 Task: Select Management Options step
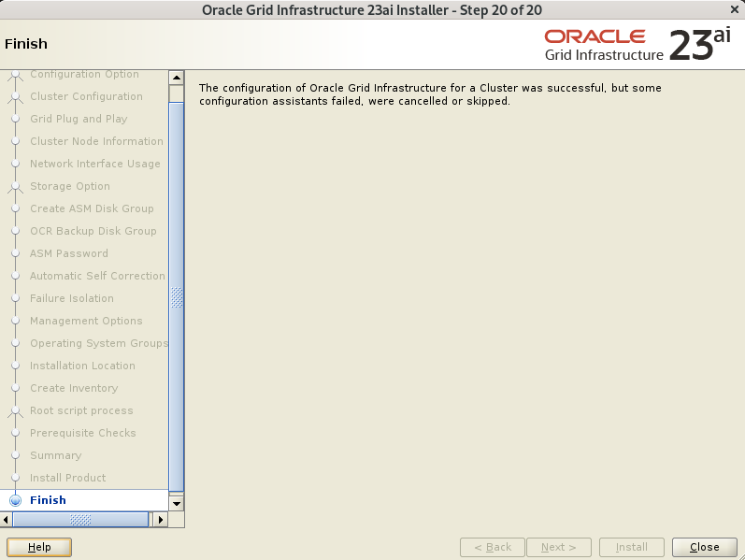pos(86,321)
